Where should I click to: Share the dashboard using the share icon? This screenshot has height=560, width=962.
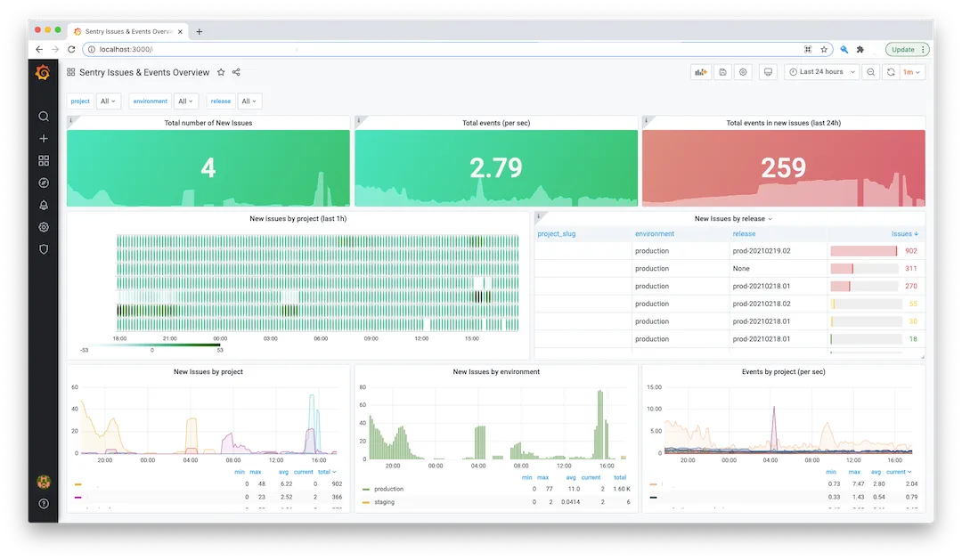pyautogui.click(x=236, y=72)
